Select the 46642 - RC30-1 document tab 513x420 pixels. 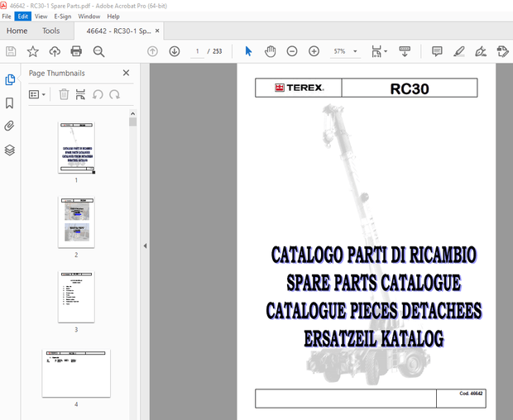click(x=118, y=31)
